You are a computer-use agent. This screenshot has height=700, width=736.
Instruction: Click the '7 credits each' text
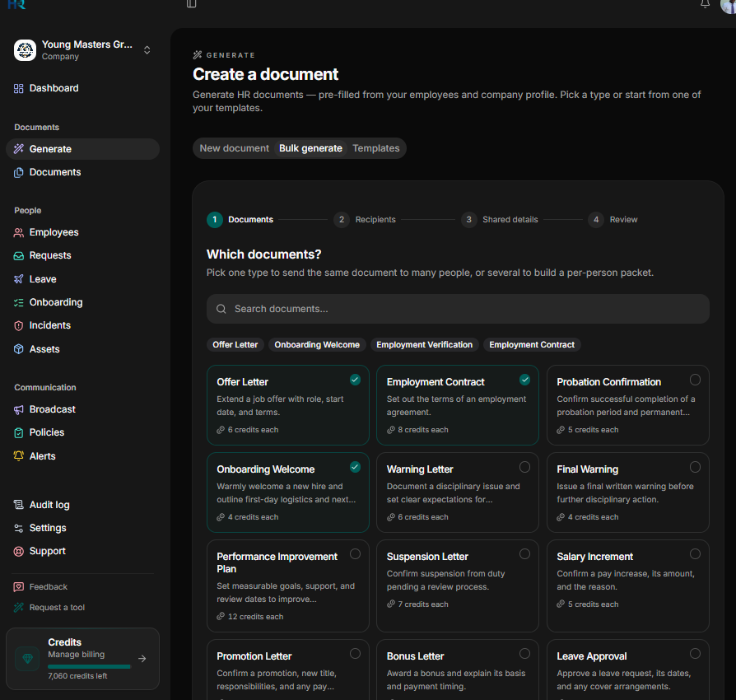(423, 604)
